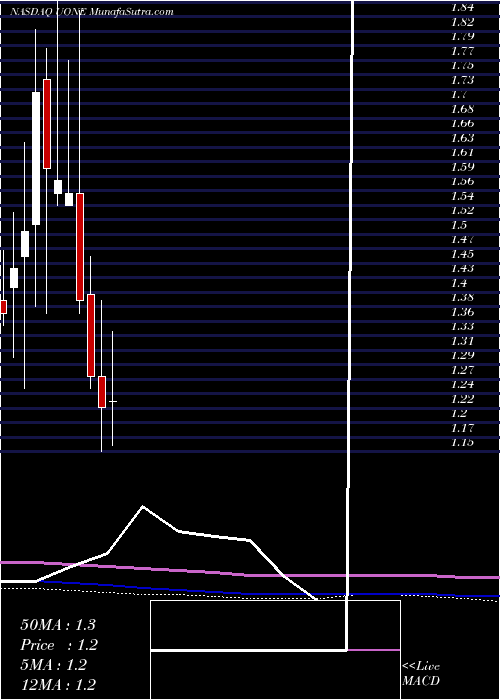The image size is (500, 700).
Task: Click the 1.73 price axis label
Action: 462,80
